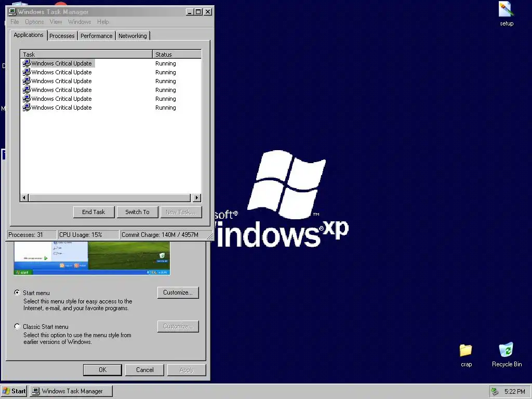The width and height of the screenshot is (532, 399).
Task: Click Windows Task Manager taskbar button
Action: (x=71, y=391)
